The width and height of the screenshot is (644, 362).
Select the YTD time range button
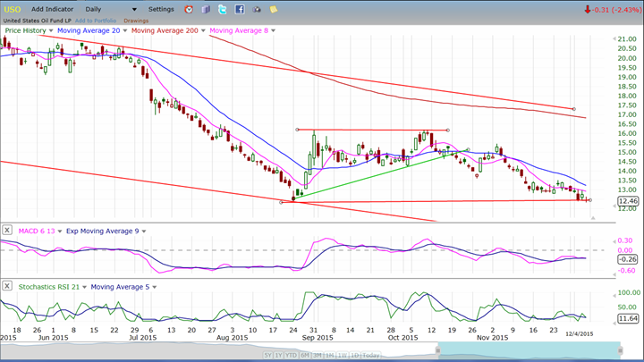(x=291, y=356)
